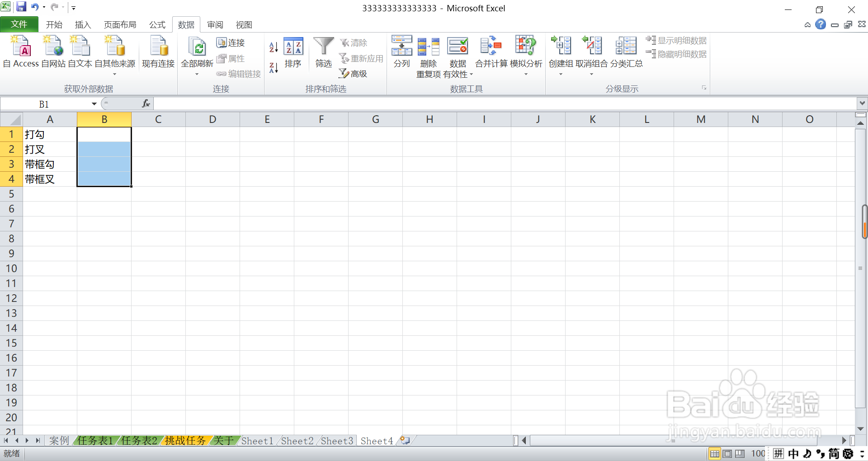Image resolution: width=868 pixels, height=461 pixels.
Task: Open the 插入 (Insert) ribbon tab
Action: 83,25
